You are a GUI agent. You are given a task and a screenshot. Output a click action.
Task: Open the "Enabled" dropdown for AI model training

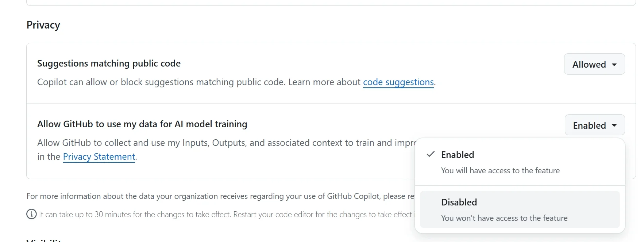[594, 125]
